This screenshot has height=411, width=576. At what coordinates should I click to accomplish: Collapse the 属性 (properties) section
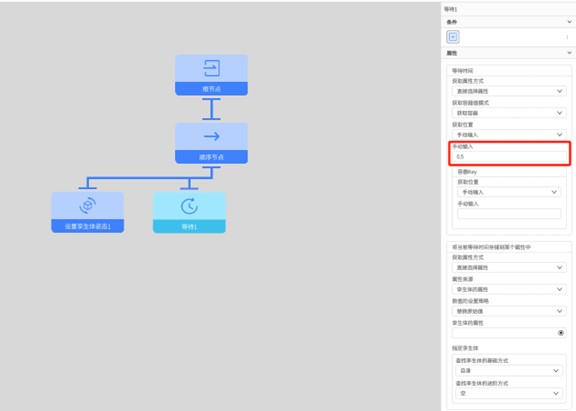point(569,53)
